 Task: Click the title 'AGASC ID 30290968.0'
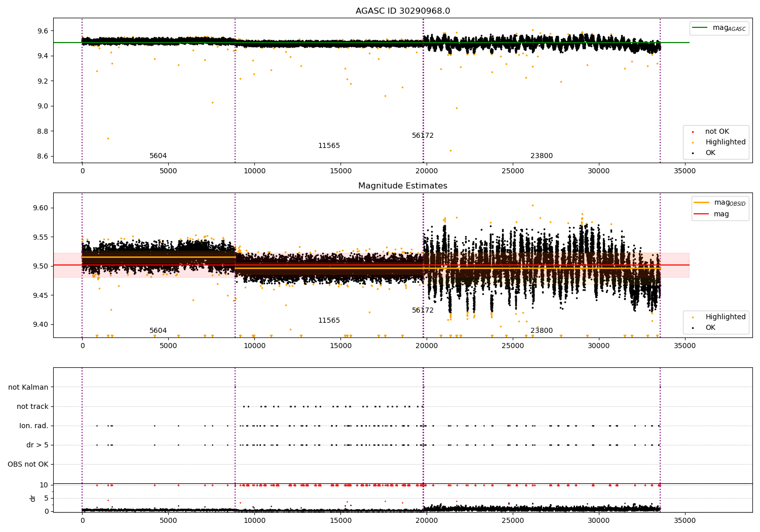point(403,11)
